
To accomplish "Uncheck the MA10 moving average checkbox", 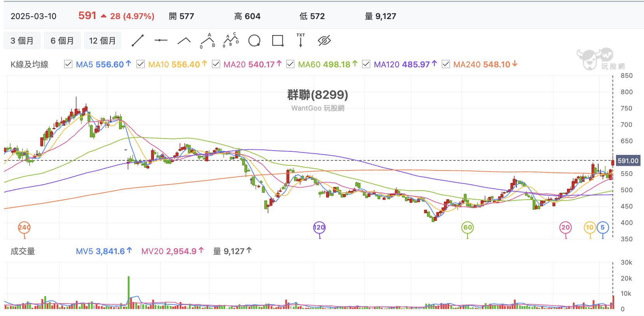I will point(141,64).
